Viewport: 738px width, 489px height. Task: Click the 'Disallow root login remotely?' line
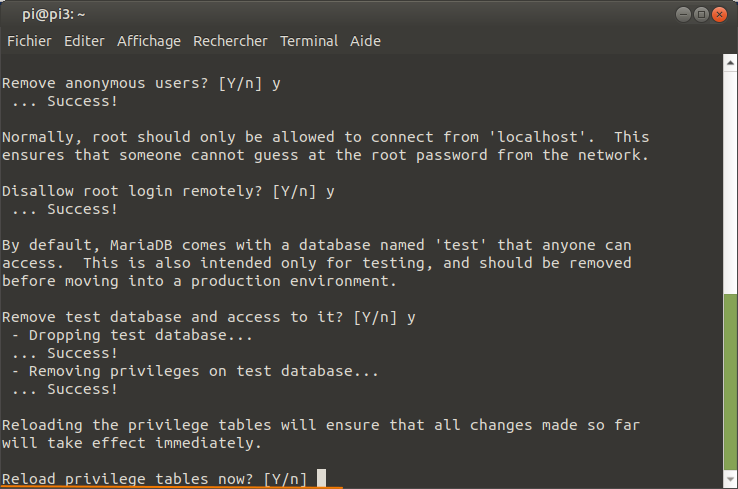pos(168,191)
